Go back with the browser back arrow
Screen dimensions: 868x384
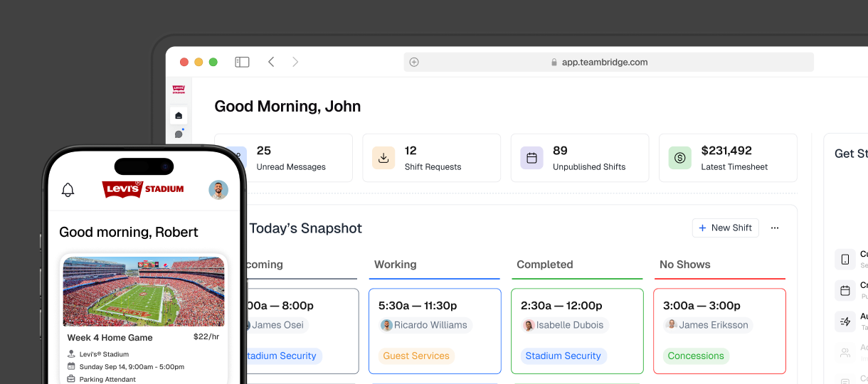[x=271, y=62]
